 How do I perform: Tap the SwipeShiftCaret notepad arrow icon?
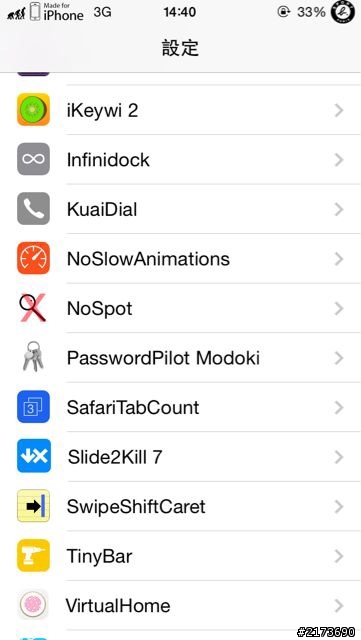click(x=33, y=506)
